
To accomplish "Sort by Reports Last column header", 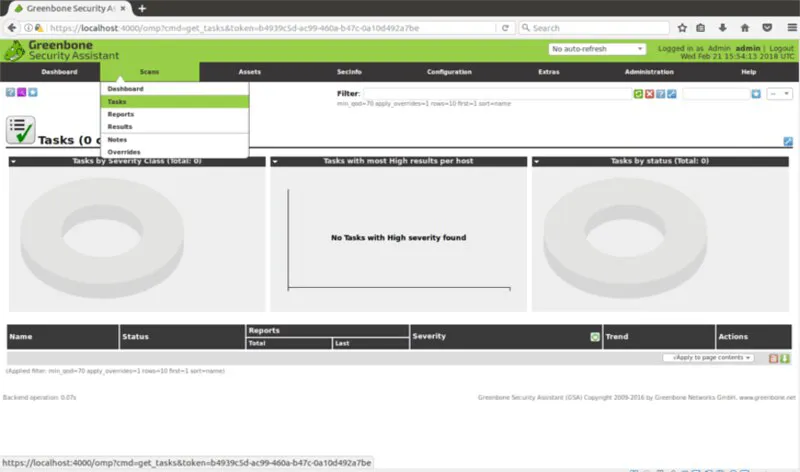I will (342, 343).
